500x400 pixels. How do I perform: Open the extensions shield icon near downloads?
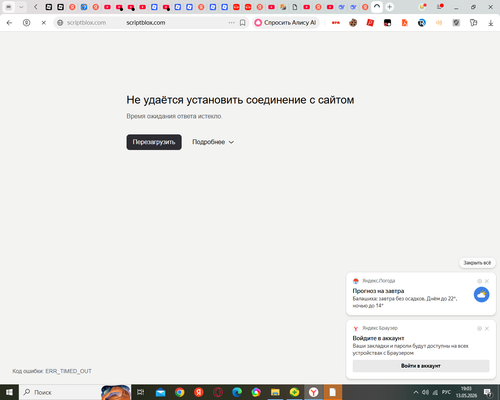point(473,23)
